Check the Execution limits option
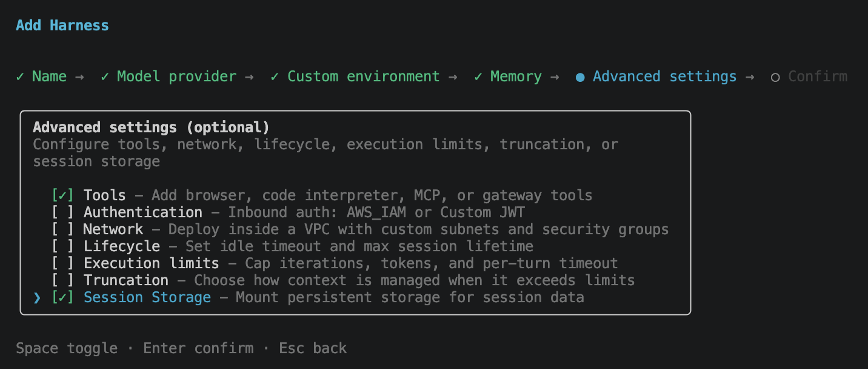This screenshot has width=868, height=369. pos(64,263)
